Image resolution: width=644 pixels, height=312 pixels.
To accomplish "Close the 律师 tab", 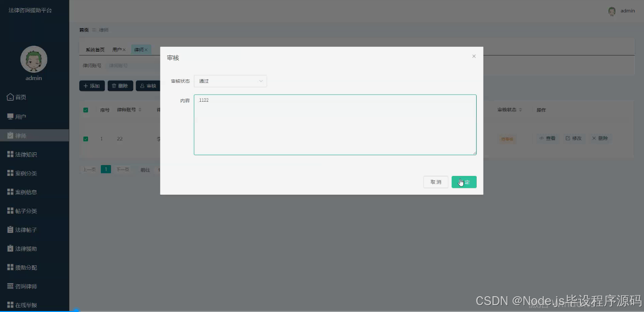I will 146,50.
